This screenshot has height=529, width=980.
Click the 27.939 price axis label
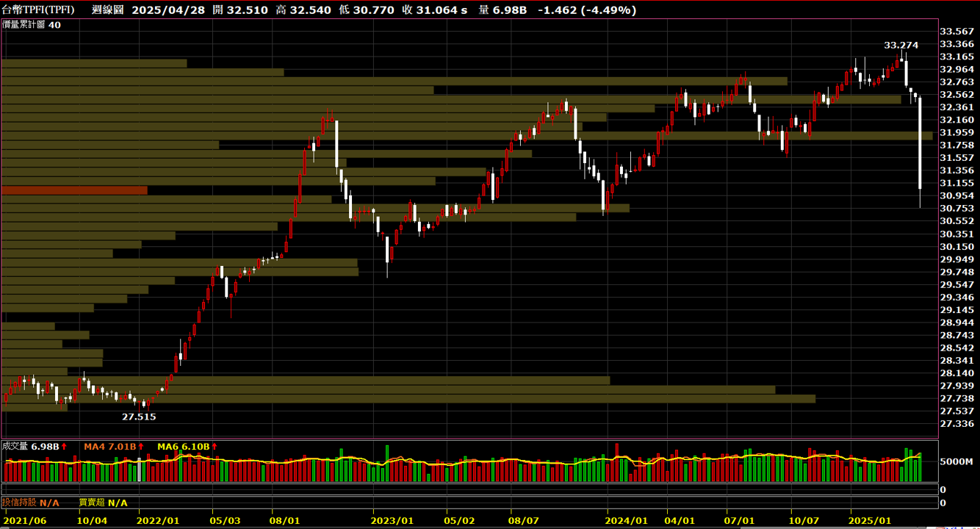957,386
